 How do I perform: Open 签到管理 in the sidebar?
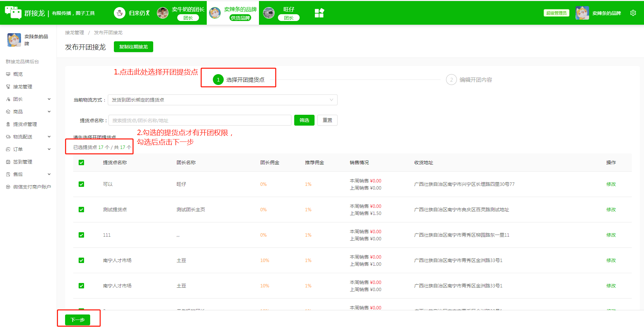pyautogui.click(x=23, y=162)
